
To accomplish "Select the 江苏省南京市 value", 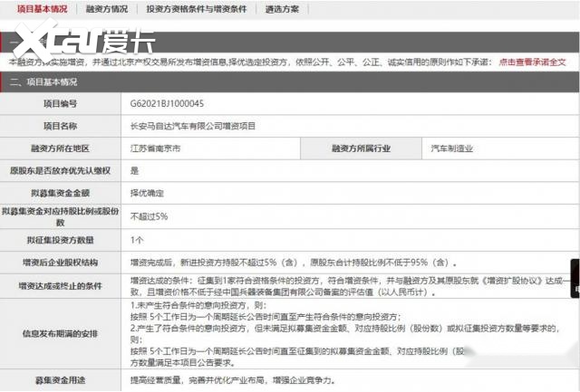I will tap(155, 148).
